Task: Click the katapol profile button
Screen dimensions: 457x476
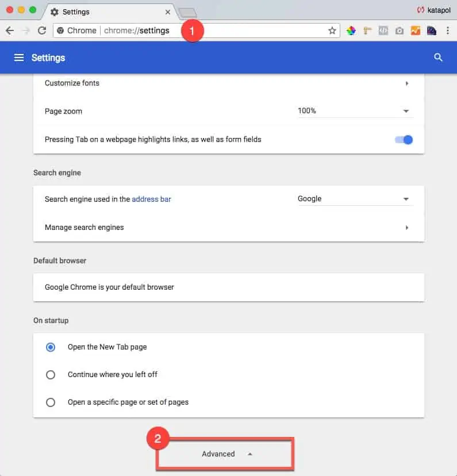Action: click(x=434, y=10)
